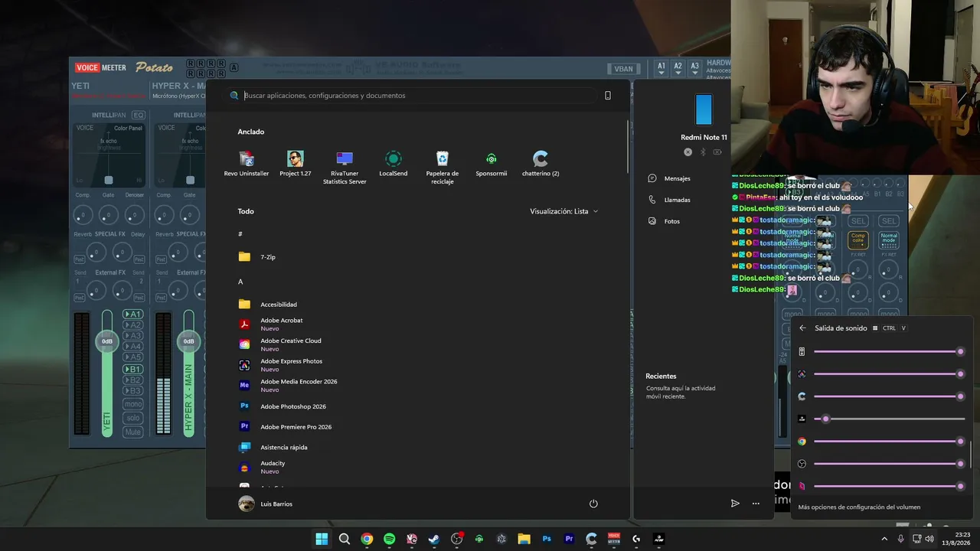980x551 pixels.
Task: Open Más opciones de configuración del volumen
Action: coord(859,507)
